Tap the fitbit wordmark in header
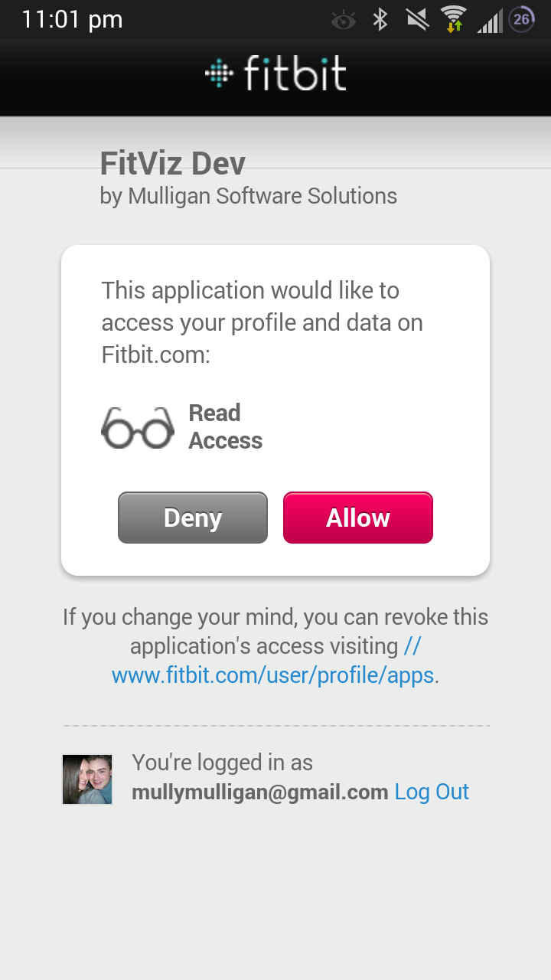This screenshot has width=551, height=980. (295, 73)
